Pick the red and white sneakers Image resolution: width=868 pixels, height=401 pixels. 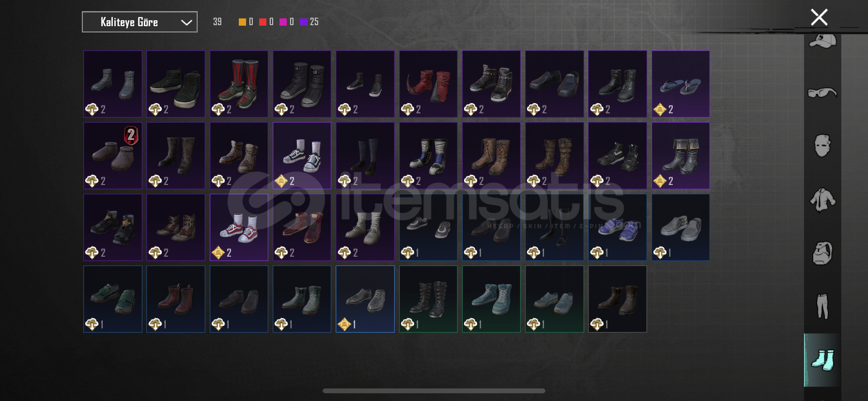coord(239,227)
